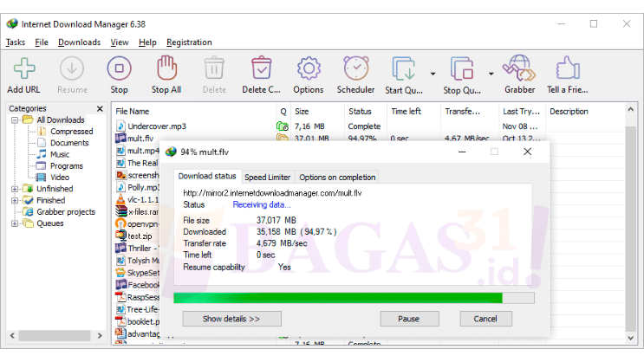Screen dimensions: 644x362
Task: Click the Tell a Friend thumbs-up icon
Action: pyautogui.click(x=566, y=69)
